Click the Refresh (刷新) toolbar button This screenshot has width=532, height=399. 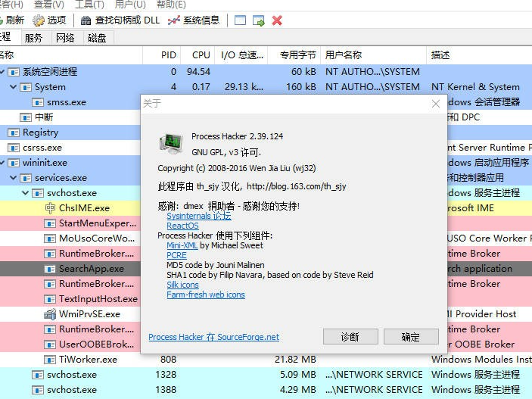point(11,20)
